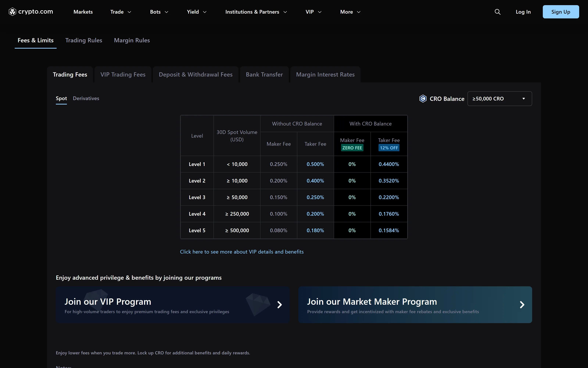Click the Sign Up button

[561, 12]
